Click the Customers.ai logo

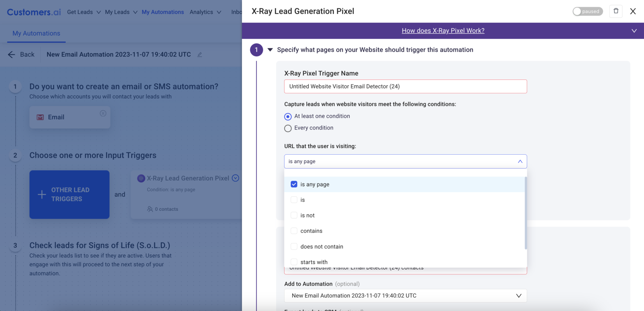tap(34, 12)
